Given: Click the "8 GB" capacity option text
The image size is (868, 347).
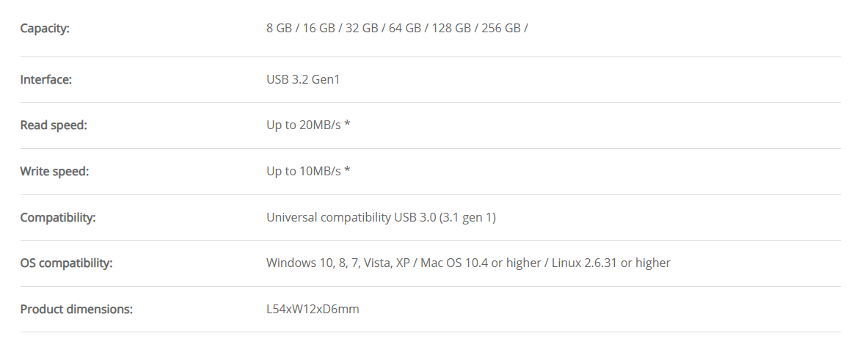Looking at the screenshot, I should [280, 29].
